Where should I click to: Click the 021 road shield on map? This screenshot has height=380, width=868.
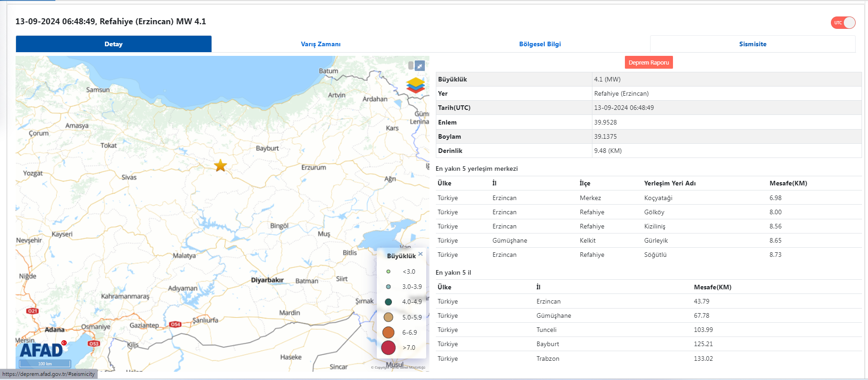click(33, 311)
